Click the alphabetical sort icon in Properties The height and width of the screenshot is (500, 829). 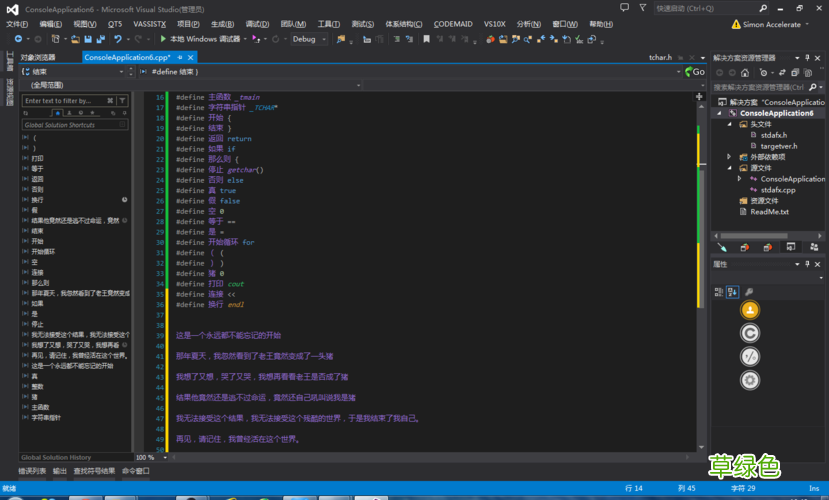[733, 292]
